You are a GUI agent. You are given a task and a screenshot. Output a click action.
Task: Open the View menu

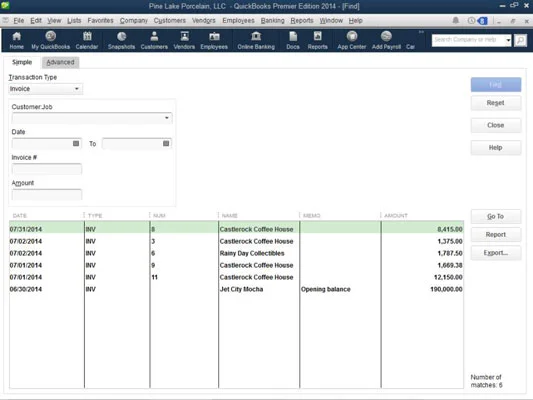54,20
